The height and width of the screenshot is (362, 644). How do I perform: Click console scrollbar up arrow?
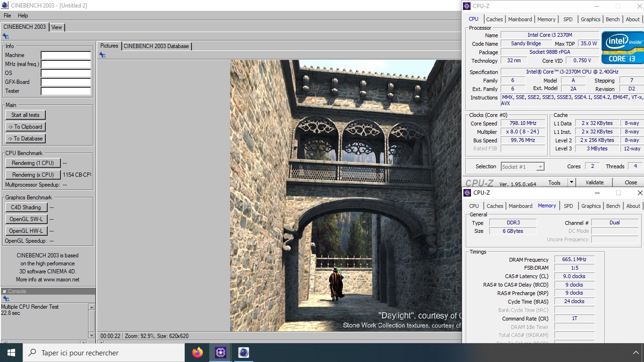91,307
